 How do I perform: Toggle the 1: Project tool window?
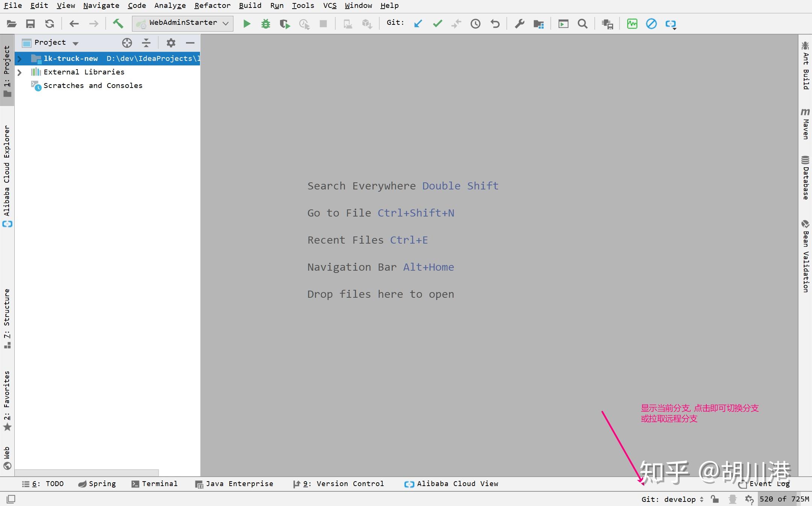(7, 70)
